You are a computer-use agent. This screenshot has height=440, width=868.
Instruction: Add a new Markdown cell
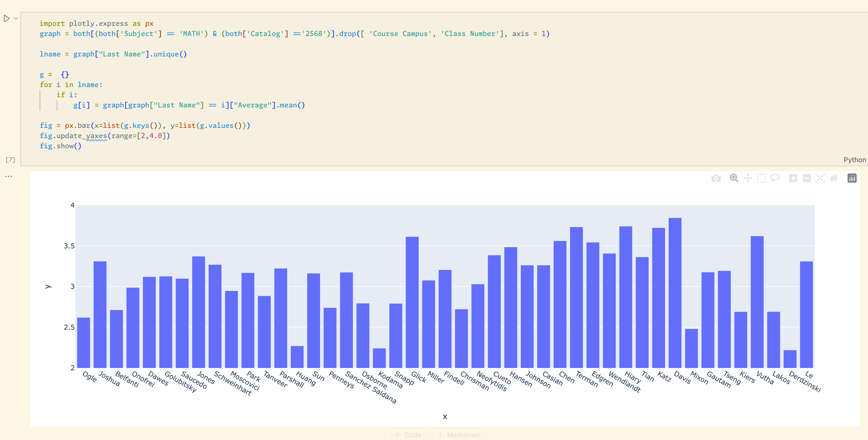click(458, 435)
